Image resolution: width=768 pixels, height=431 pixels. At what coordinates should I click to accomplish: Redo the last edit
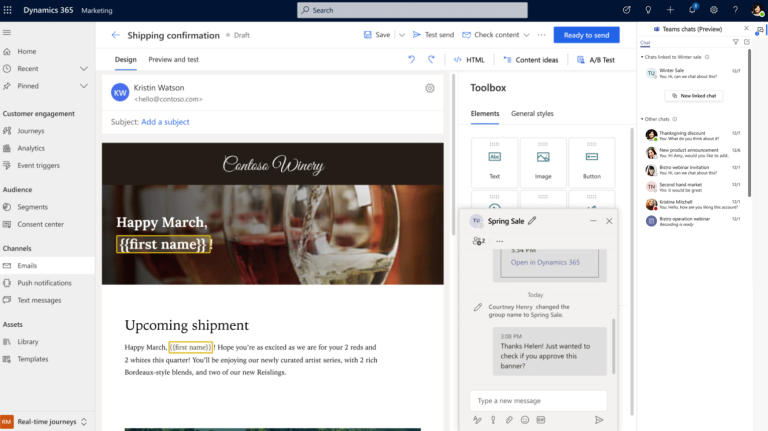[x=431, y=59]
